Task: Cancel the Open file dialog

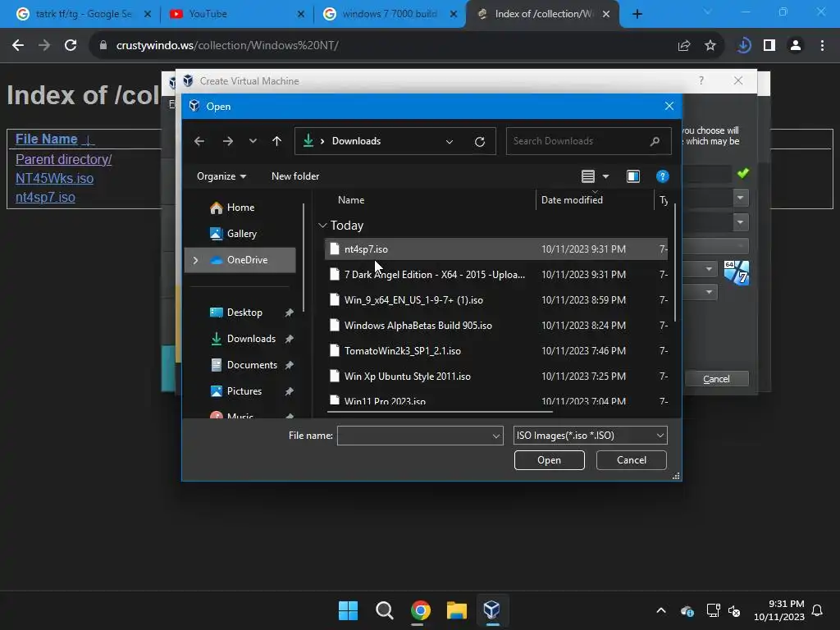Action: 631,460
